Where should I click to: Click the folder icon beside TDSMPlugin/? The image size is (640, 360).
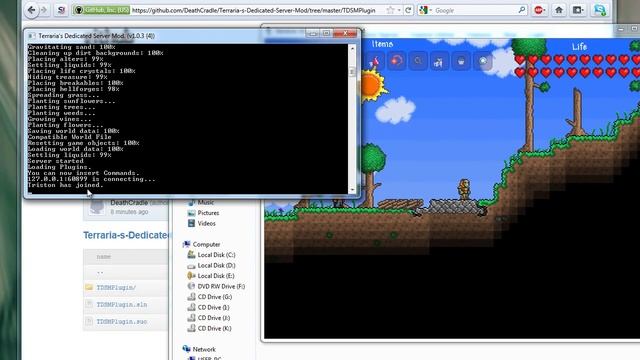[89, 287]
